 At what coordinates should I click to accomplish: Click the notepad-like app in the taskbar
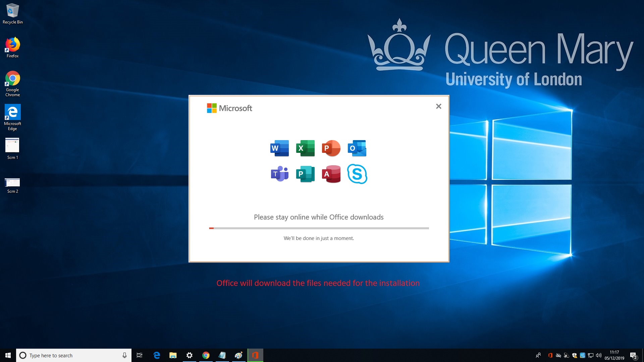(x=222, y=355)
